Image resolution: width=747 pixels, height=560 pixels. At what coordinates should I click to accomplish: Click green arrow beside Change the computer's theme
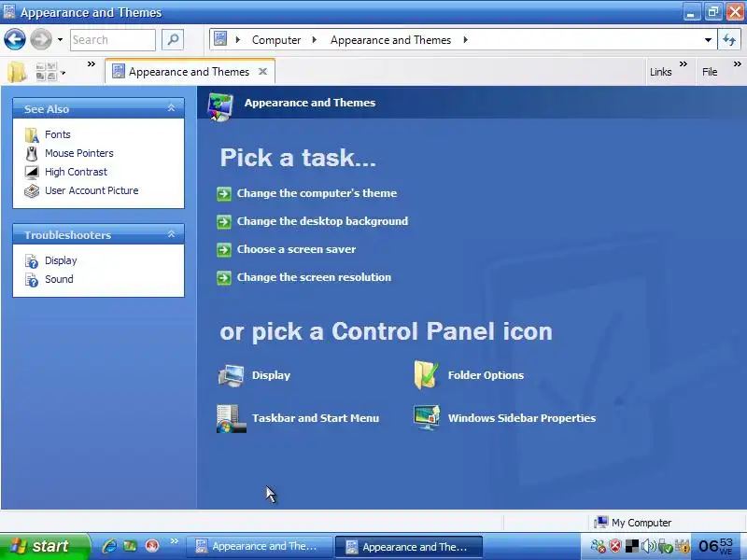click(x=224, y=194)
